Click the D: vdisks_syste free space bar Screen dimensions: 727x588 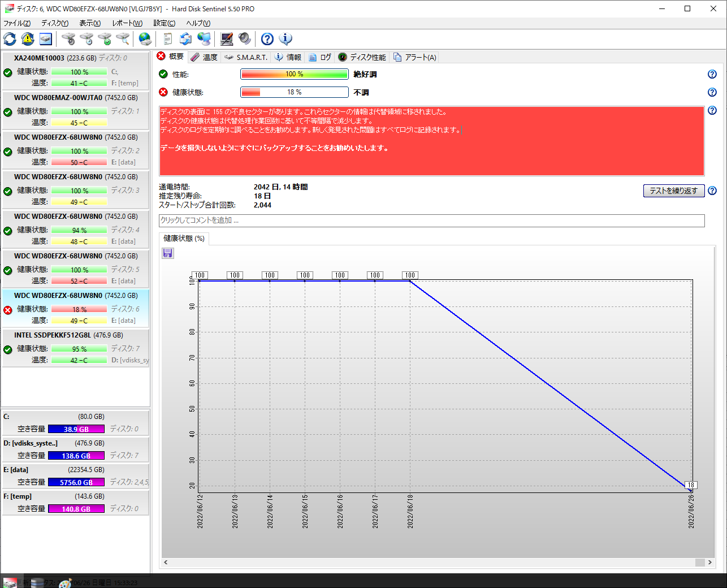(76, 456)
